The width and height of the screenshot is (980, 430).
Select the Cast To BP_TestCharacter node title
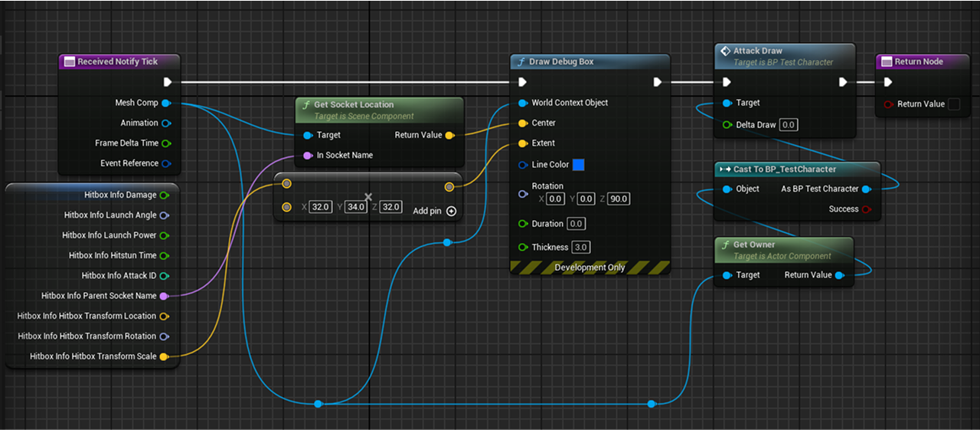click(785, 169)
